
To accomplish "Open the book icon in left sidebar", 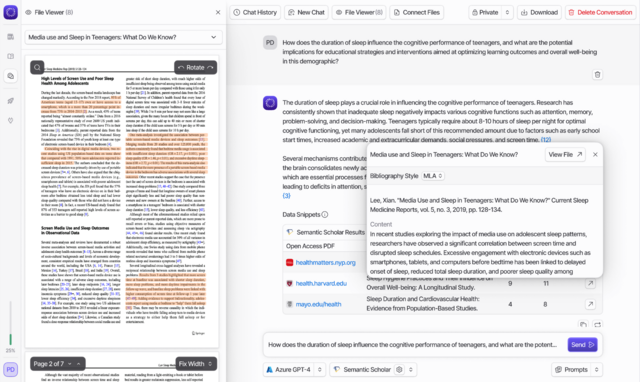I will point(11,56).
